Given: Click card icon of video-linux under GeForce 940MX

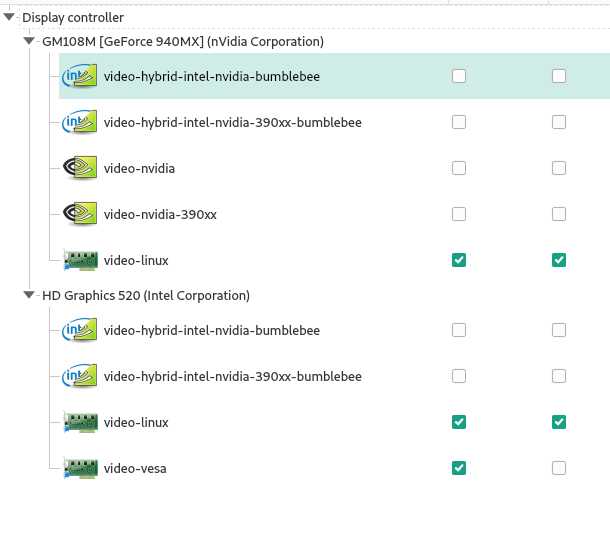Looking at the screenshot, I should tap(81, 260).
